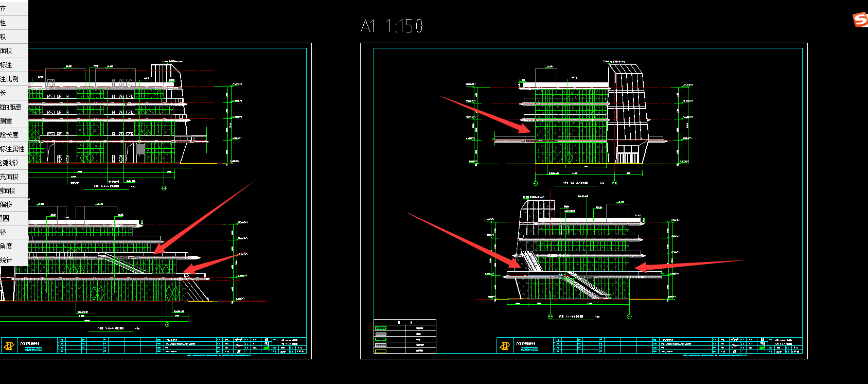Select the "的距离" menu entry
Viewport: 868px width, 384px height.
(14, 107)
